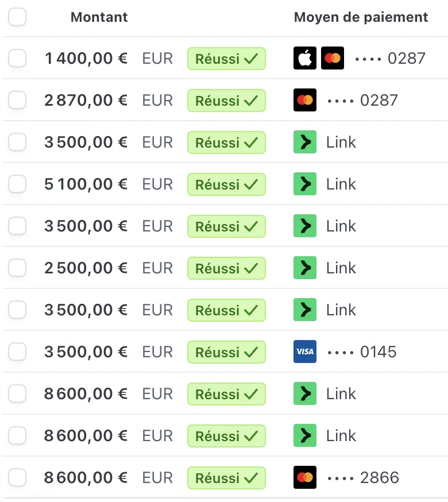Click Link icon on 5 100,00 € row
The width and height of the screenshot is (448, 502).
(305, 184)
